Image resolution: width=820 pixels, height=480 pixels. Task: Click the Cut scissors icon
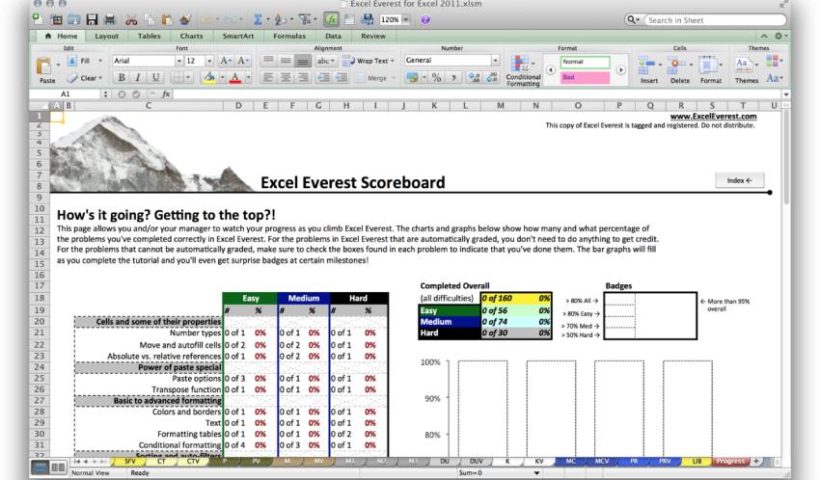131,20
